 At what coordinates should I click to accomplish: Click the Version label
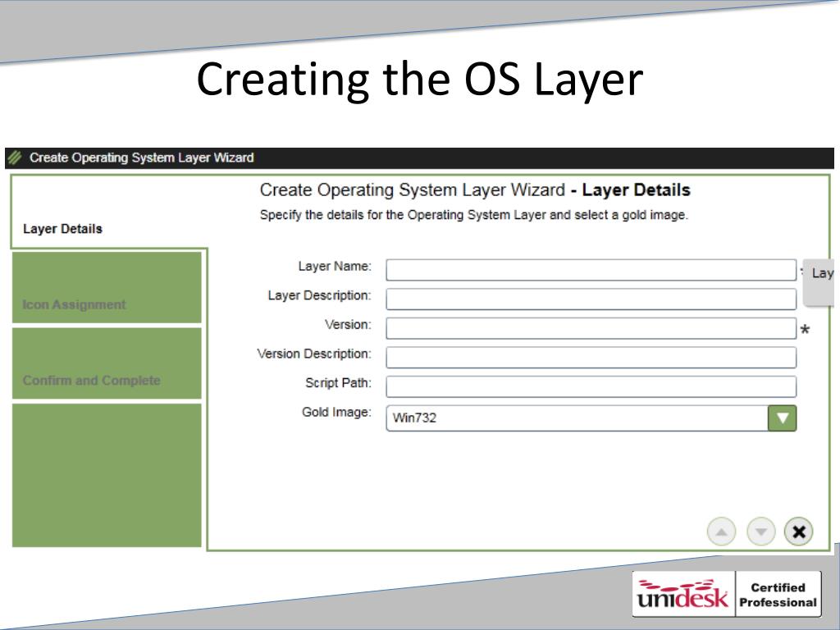coord(348,325)
